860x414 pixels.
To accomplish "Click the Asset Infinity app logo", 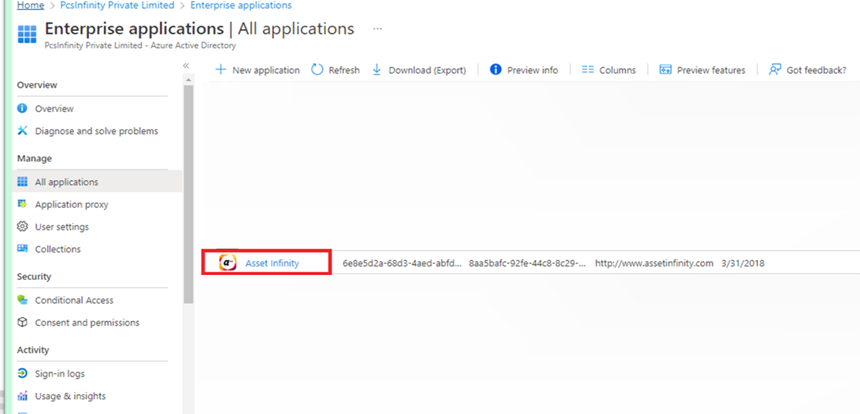I will 228,263.
